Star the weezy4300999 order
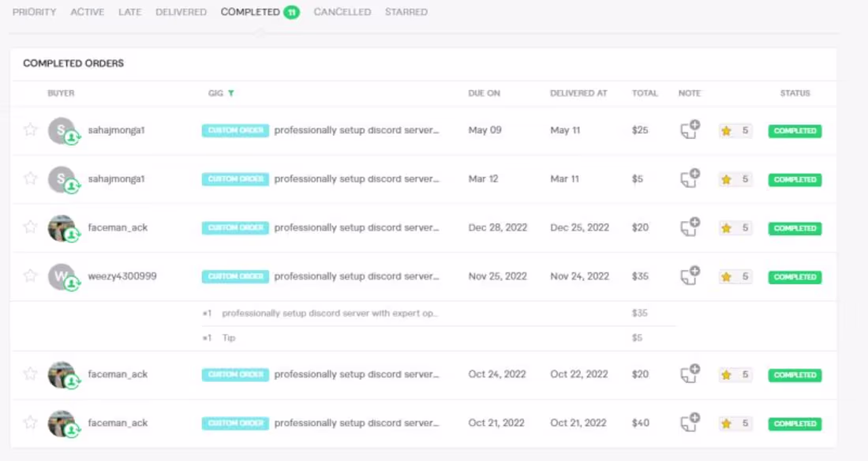868x461 pixels. pyautogui.click(x=30, y=275)
